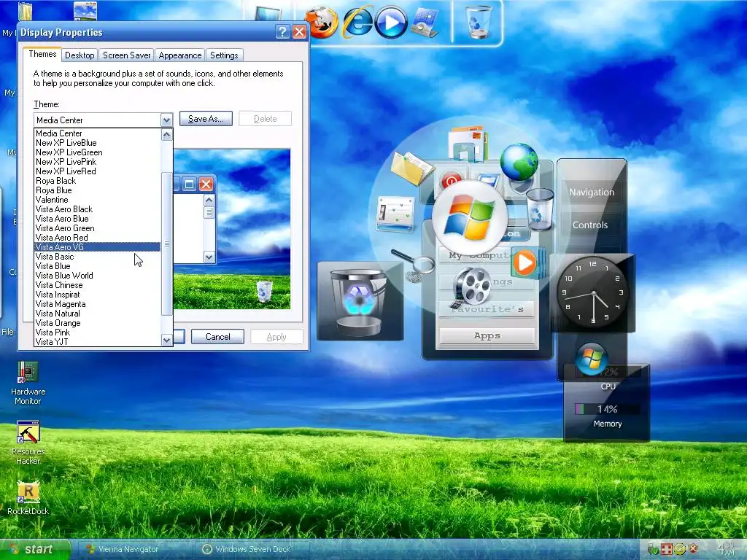Open the large recycle bin widget
The height and width of the screenshot is (560, 747).
pos(360,301)
